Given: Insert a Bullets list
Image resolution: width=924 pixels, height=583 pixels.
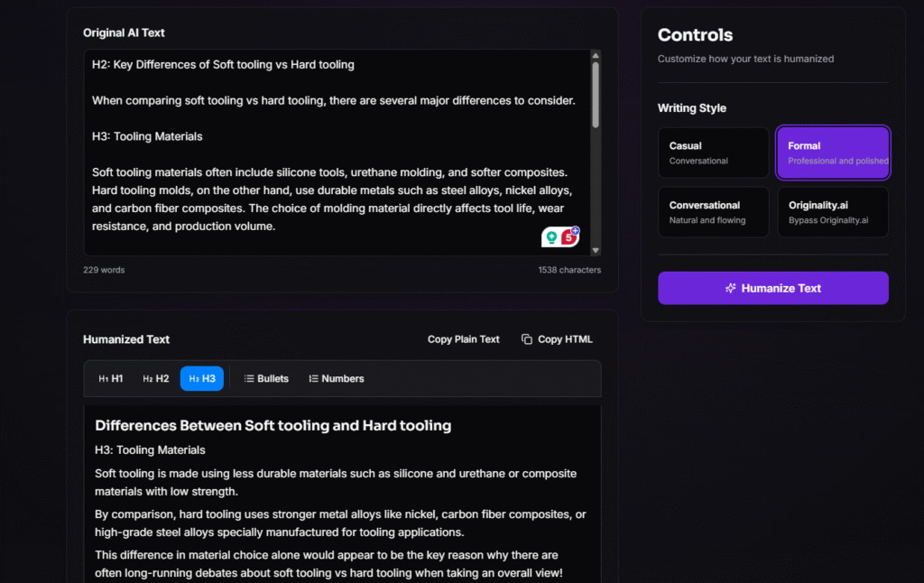Looking at the screenshot, I should tap(266, 379).
